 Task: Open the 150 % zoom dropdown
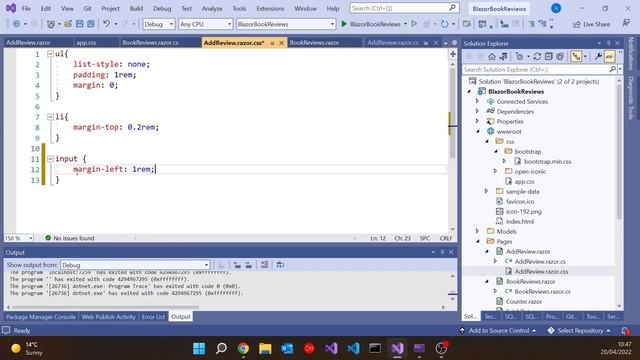19,238
